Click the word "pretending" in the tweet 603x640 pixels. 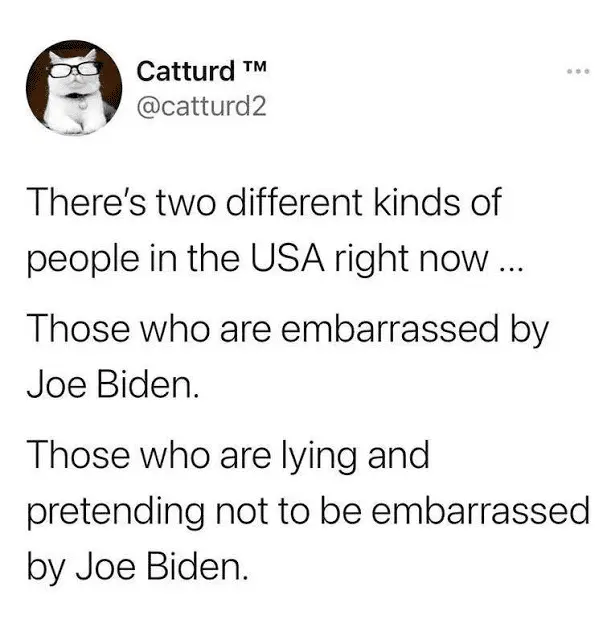pos(116,513)
